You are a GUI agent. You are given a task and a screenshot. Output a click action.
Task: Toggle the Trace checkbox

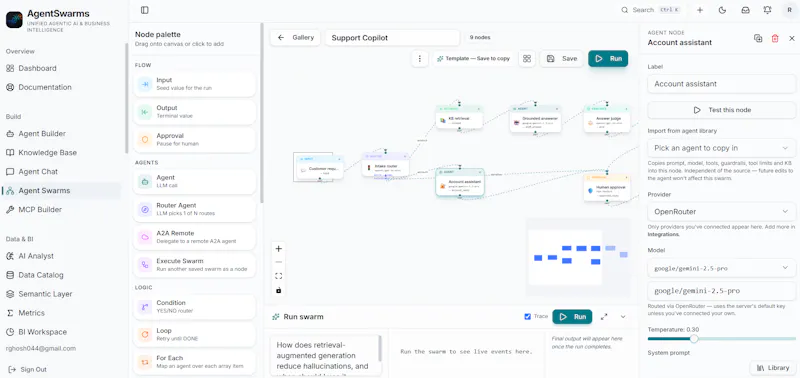tap(528, 317)
